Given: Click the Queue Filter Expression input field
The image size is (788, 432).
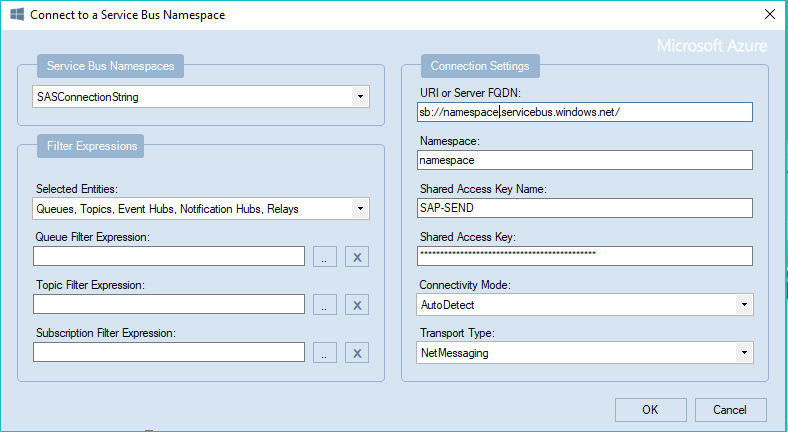Looking at the screenshot, I should (169, 256).
